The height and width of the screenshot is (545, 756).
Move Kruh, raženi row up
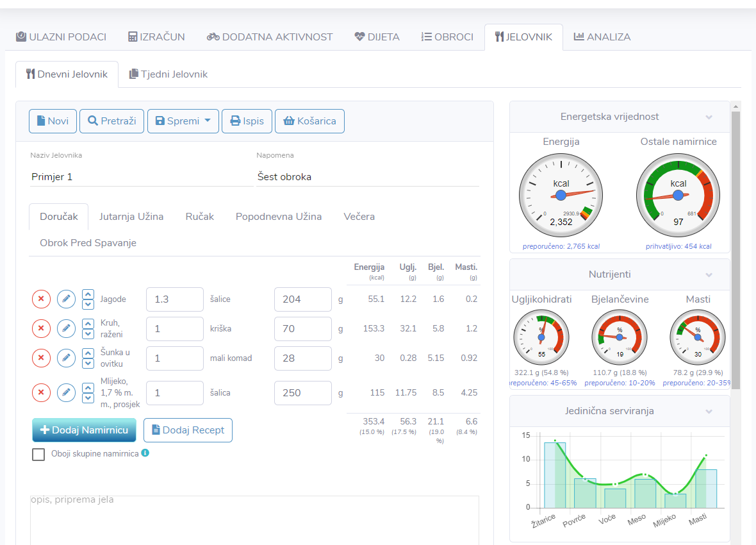88,323
